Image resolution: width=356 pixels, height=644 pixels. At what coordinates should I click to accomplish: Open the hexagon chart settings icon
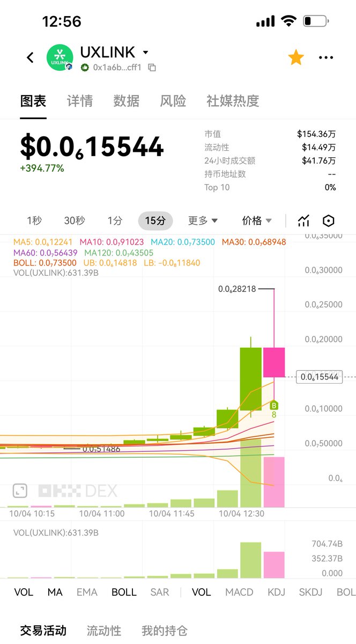(329, 221)
